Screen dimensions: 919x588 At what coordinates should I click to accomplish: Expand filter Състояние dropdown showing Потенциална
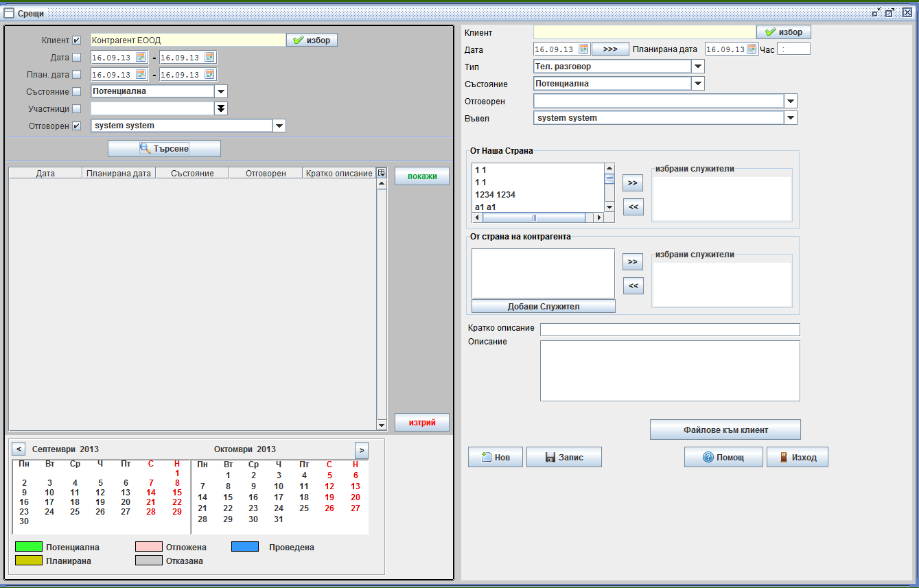[x=221, y=91]
